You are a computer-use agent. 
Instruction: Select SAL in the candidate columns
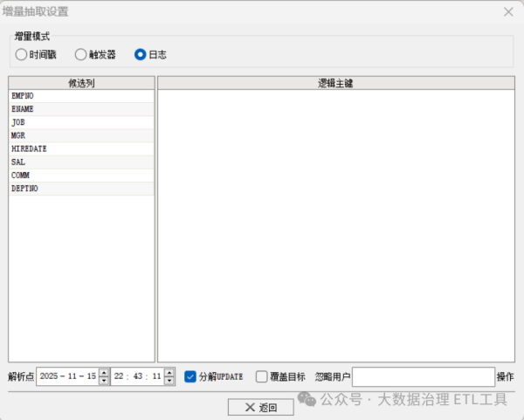click(81, 162)
